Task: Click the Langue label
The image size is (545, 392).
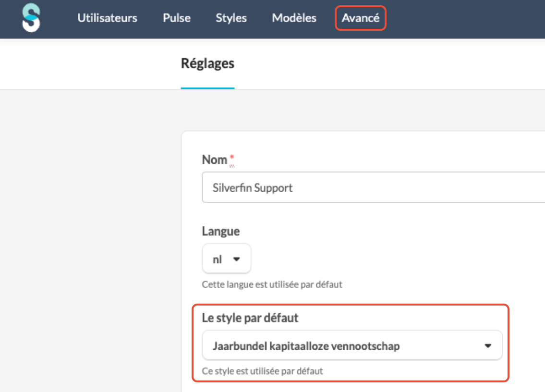Action: coord(220,231)
